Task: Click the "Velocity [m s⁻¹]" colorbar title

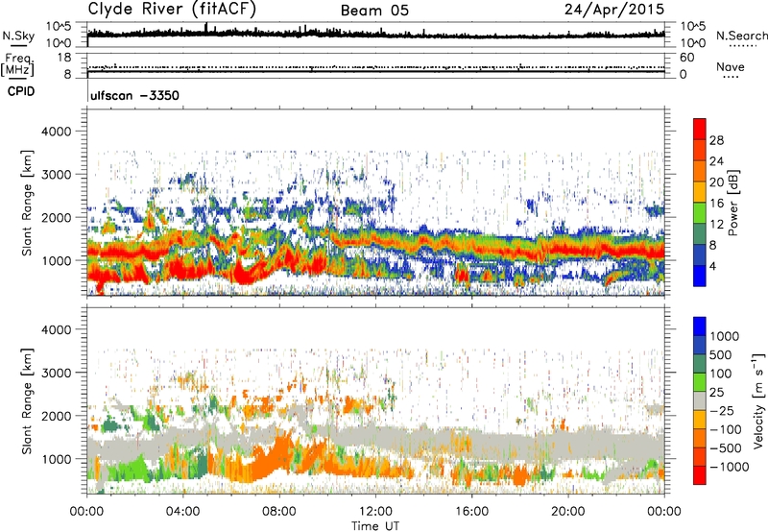Action: (x=758, y=400)
